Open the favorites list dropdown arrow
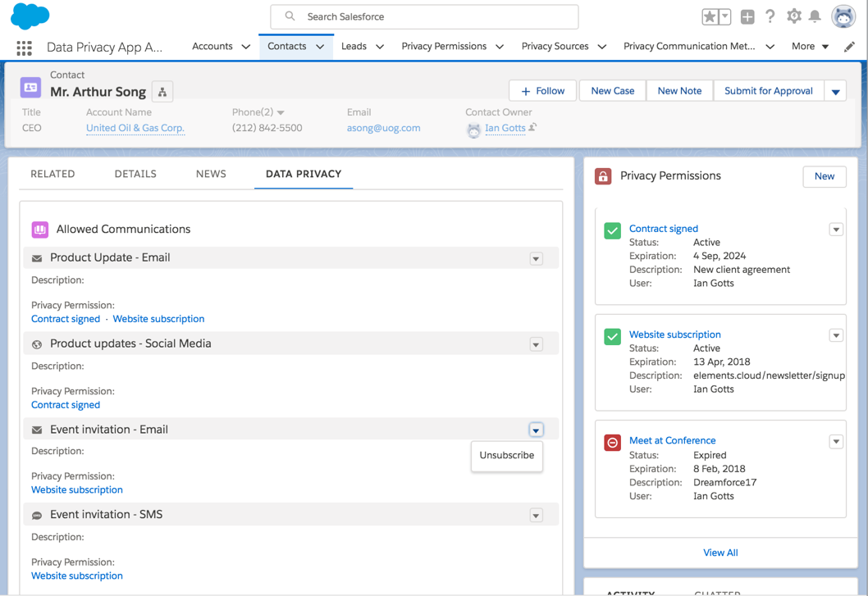 (724, 16)
